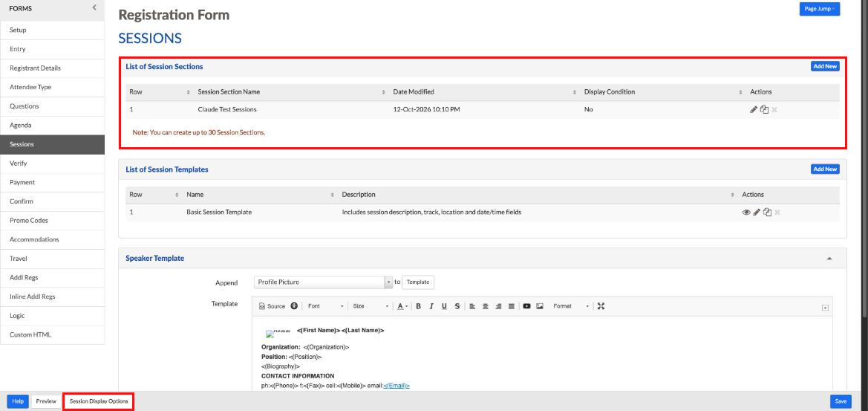Image resolution: width=868 pixels, height=411 pixels.
Task: Open the Verify page
Action: 52,164
